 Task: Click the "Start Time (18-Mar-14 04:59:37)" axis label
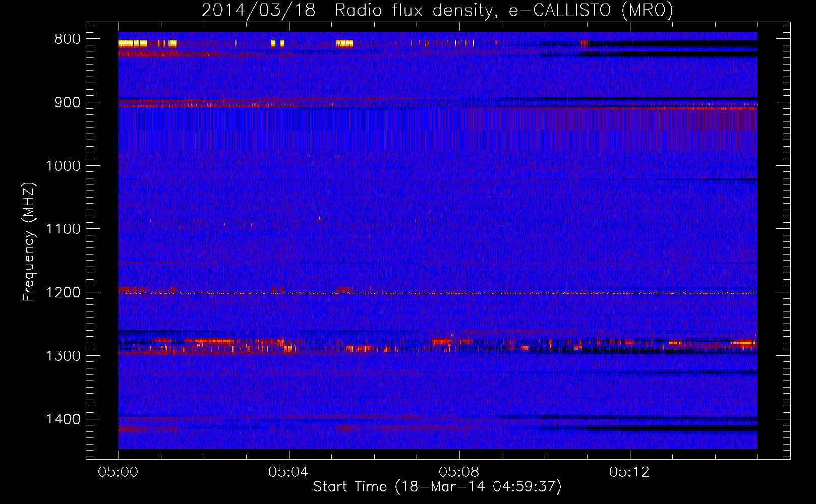pos(437,487)
